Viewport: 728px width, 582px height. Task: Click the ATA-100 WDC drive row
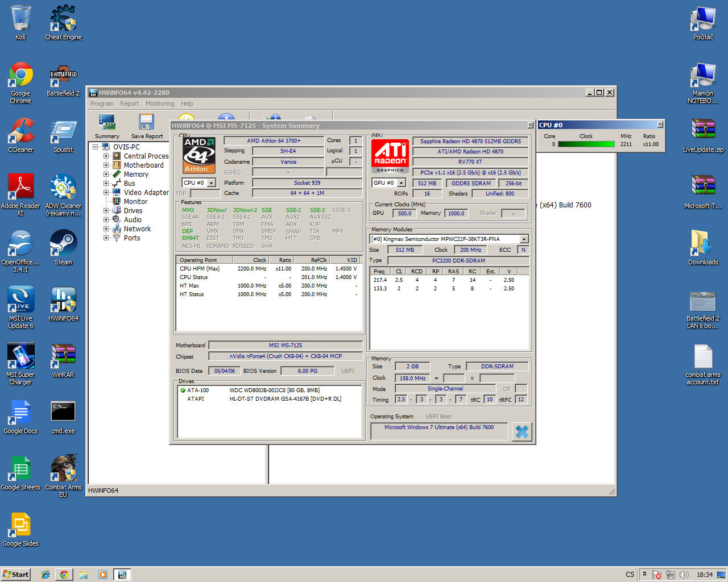[x=270, y=390]
